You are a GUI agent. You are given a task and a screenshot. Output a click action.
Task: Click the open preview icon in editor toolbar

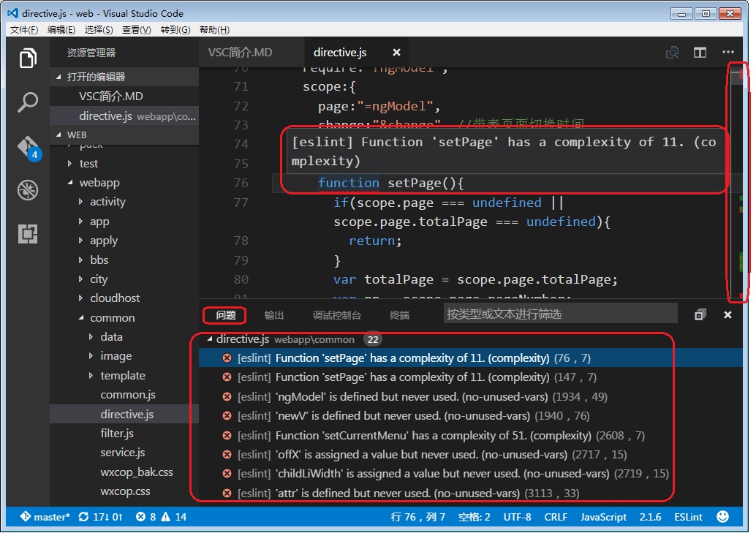coord(672,52)
